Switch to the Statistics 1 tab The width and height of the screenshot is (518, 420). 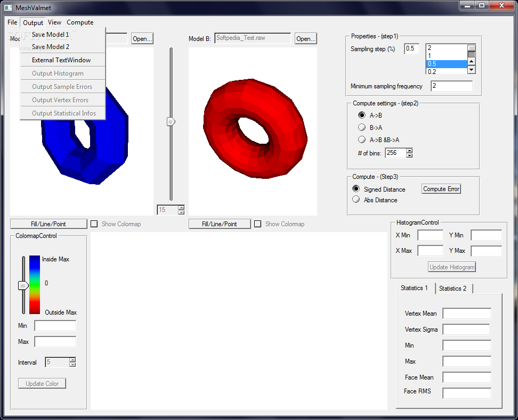415,288
